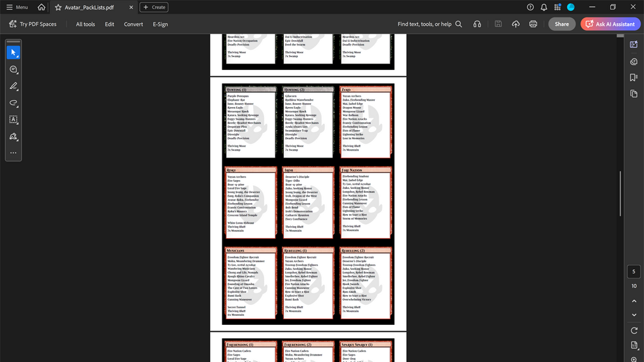
Task: Click the current page number 5 box
Action: point(634,272)
